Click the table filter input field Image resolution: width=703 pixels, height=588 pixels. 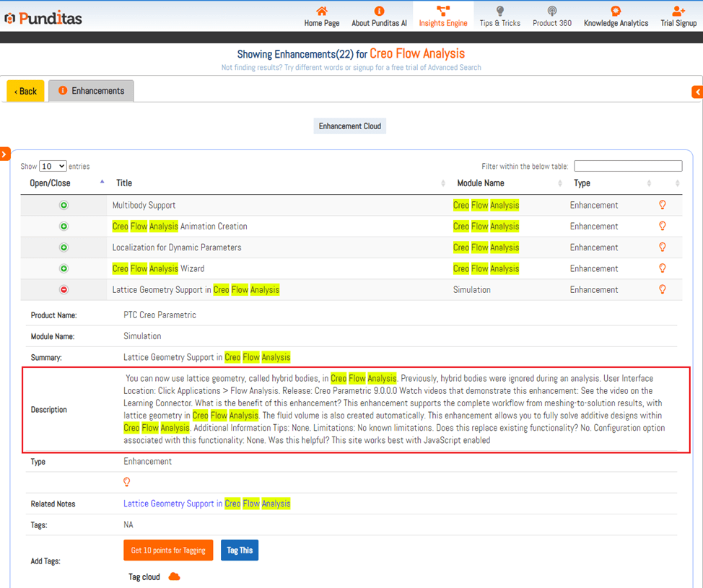627,166
